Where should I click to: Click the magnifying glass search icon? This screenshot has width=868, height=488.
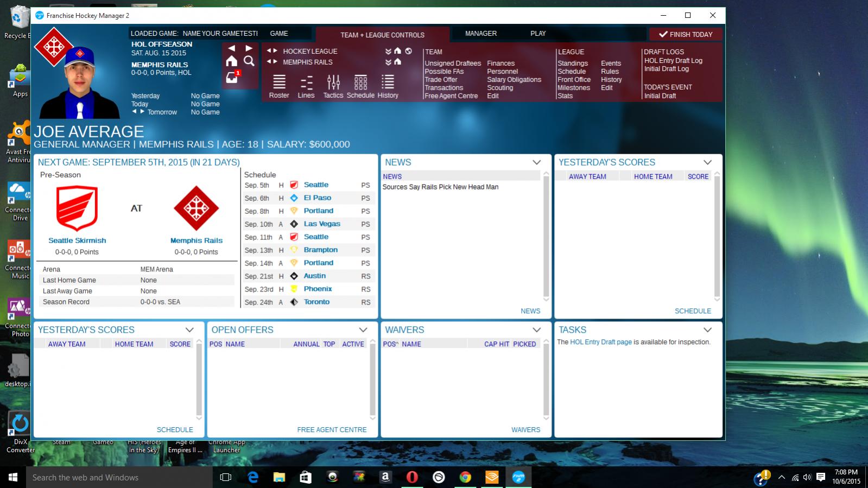pyautogui.click(x=249, y=61)
